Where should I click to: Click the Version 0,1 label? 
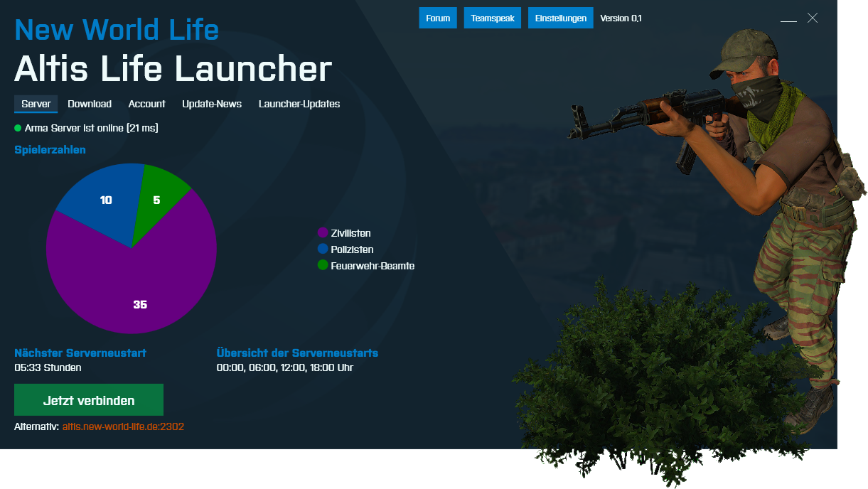click(621, 18)
